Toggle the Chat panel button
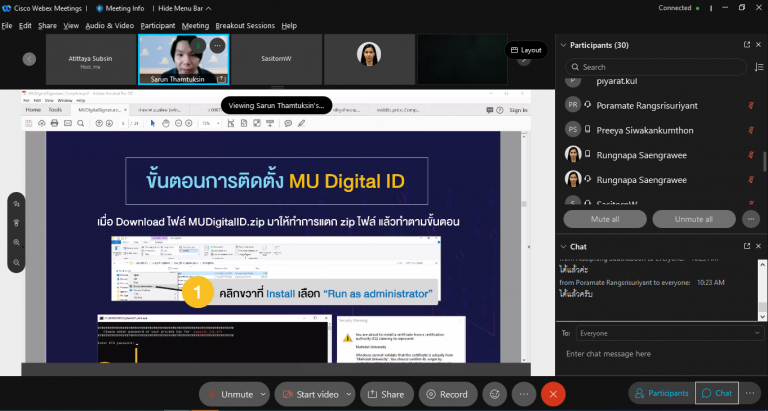Screen dimensions: 768x411 [x=717, y=393]
